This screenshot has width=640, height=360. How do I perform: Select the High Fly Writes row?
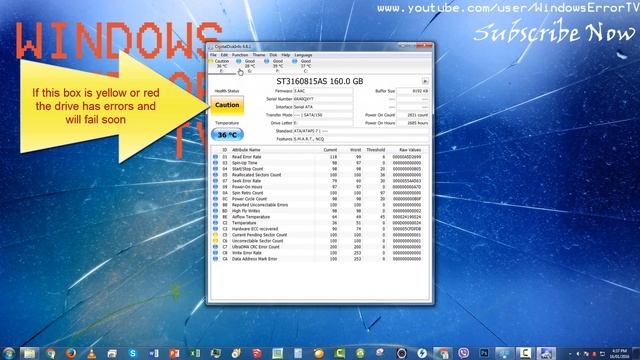[318, 211]
